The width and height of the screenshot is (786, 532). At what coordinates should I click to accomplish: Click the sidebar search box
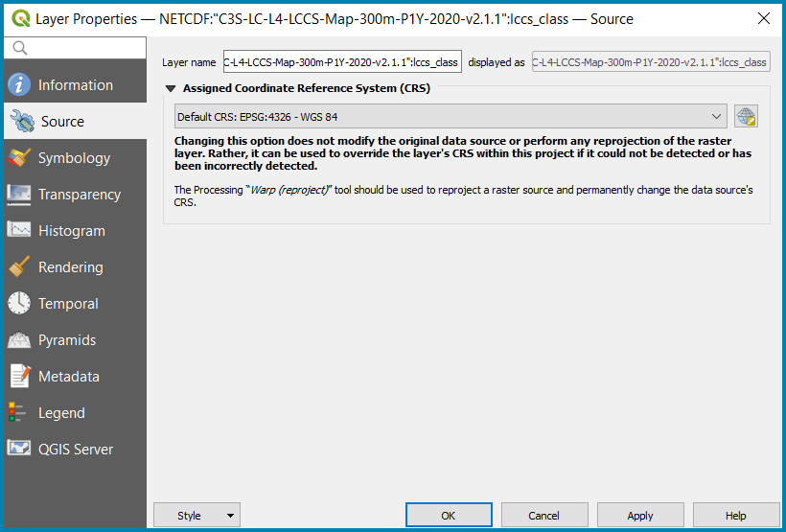[x=75, y=48]
